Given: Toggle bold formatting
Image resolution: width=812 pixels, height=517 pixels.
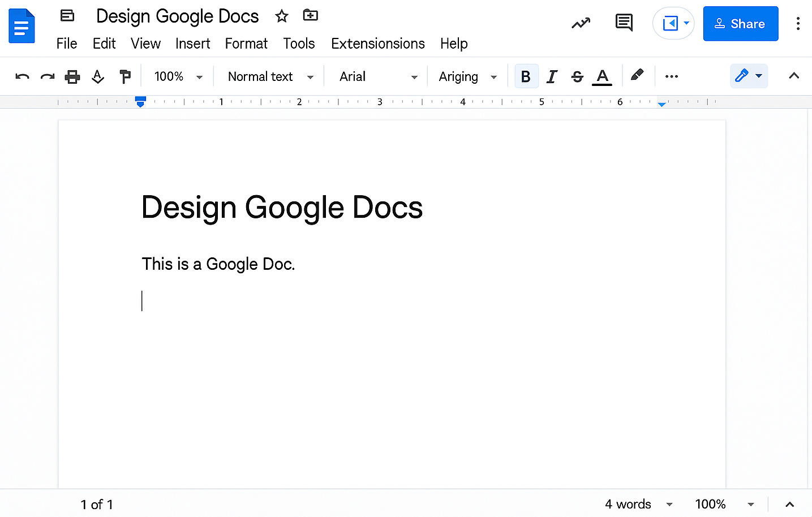Looking at the screenshot, I should click(x=526, y=76).
